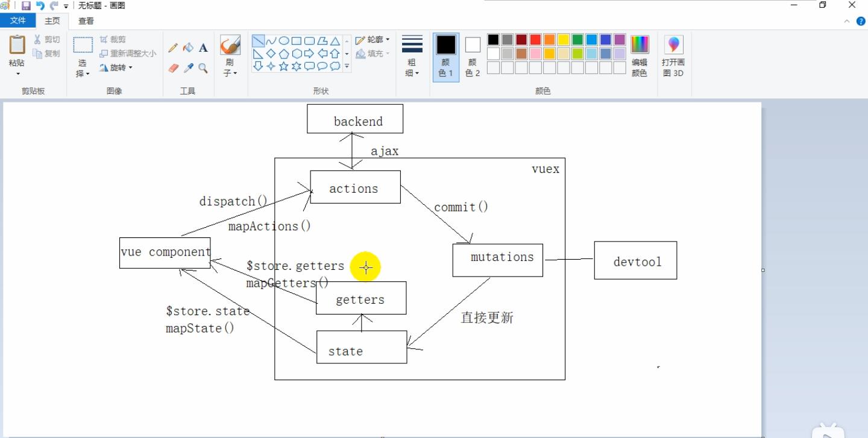
Task: Click the Paste clipboard icon
Action: click(x=17, y=45)
